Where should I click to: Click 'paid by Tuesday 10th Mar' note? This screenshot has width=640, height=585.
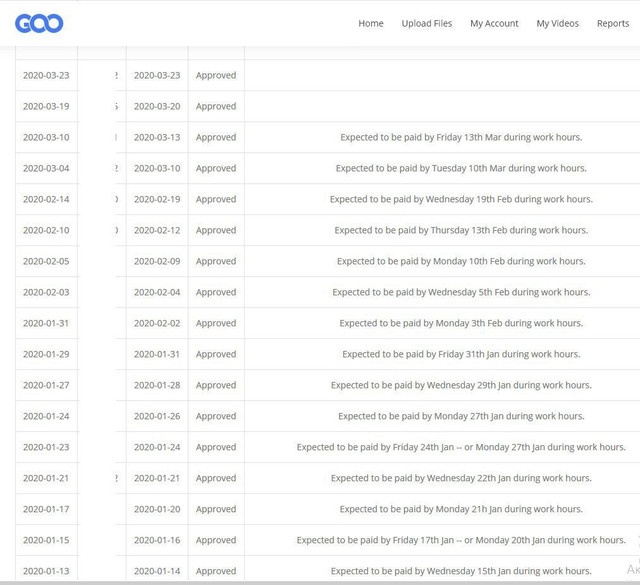461,168
